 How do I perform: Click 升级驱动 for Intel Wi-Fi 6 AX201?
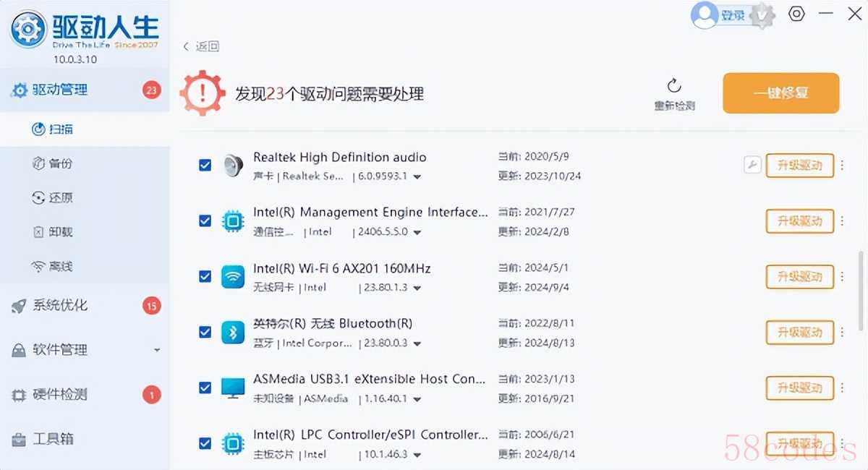point(800,277)
